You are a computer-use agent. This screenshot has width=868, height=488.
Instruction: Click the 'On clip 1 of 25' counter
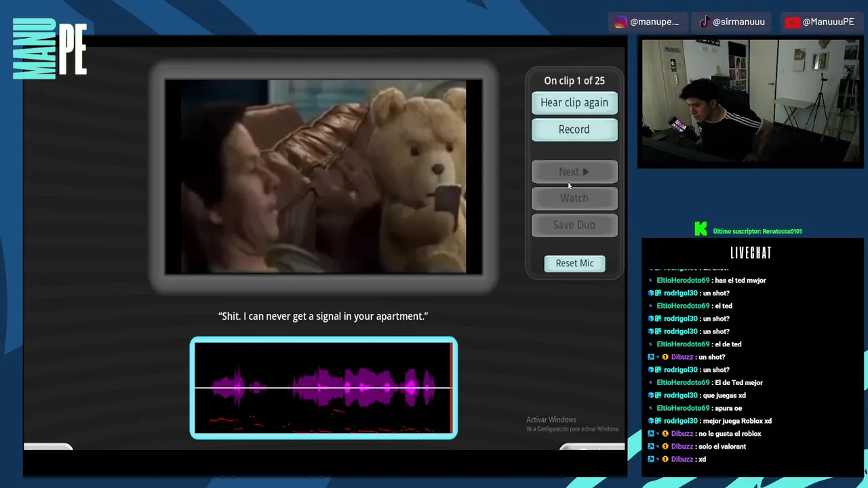(x=574, y=81)
